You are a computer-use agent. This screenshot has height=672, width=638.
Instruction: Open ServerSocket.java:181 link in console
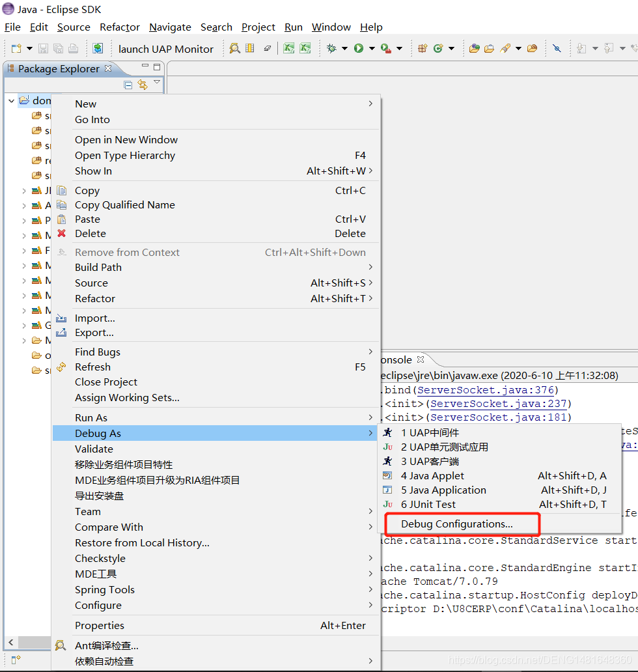(499, 417)
